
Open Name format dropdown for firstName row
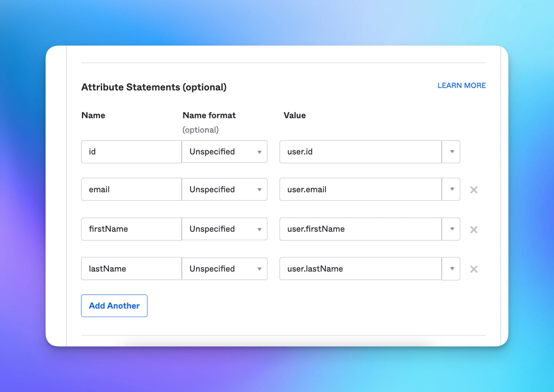pos(225,229)
